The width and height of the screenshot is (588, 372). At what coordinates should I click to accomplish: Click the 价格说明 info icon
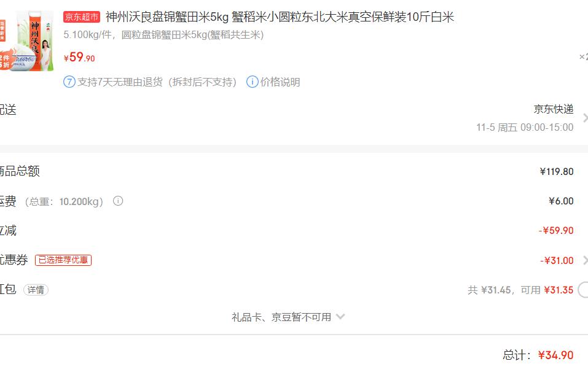[x=253, y=82]
